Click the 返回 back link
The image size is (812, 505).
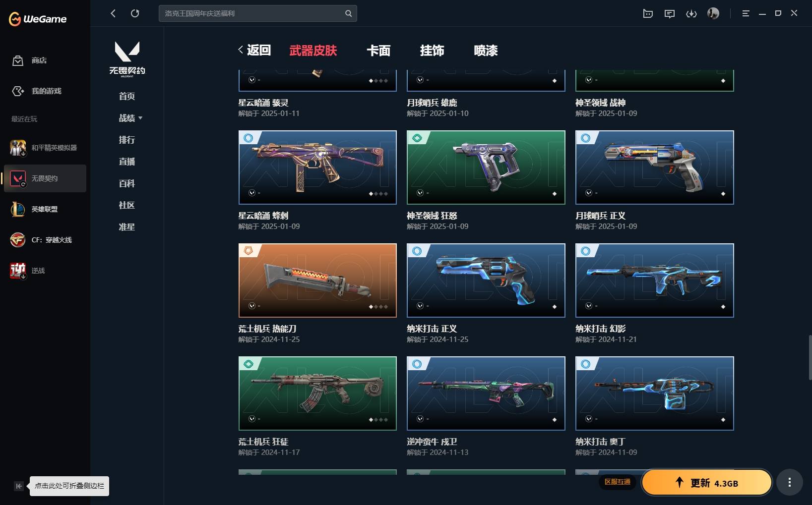254,50
